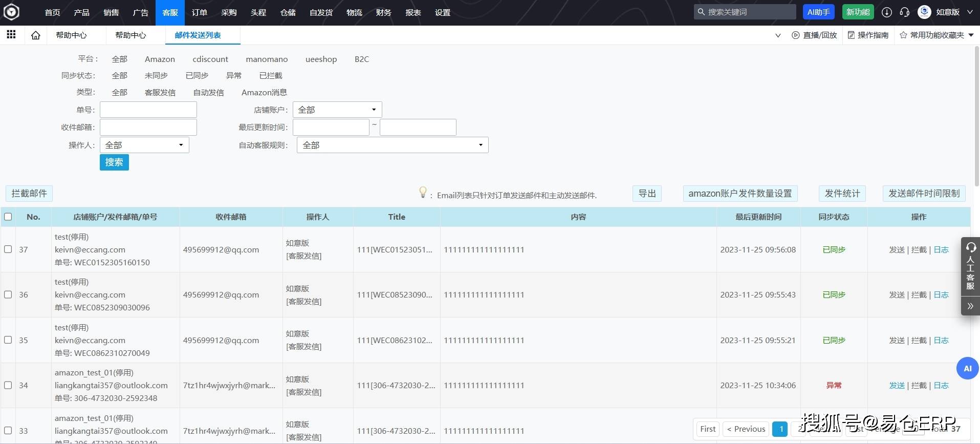The width and height of the screenshot is (980, 444).
Task: Filter sync status by 未同步
Action: click(x=156, y=75)
